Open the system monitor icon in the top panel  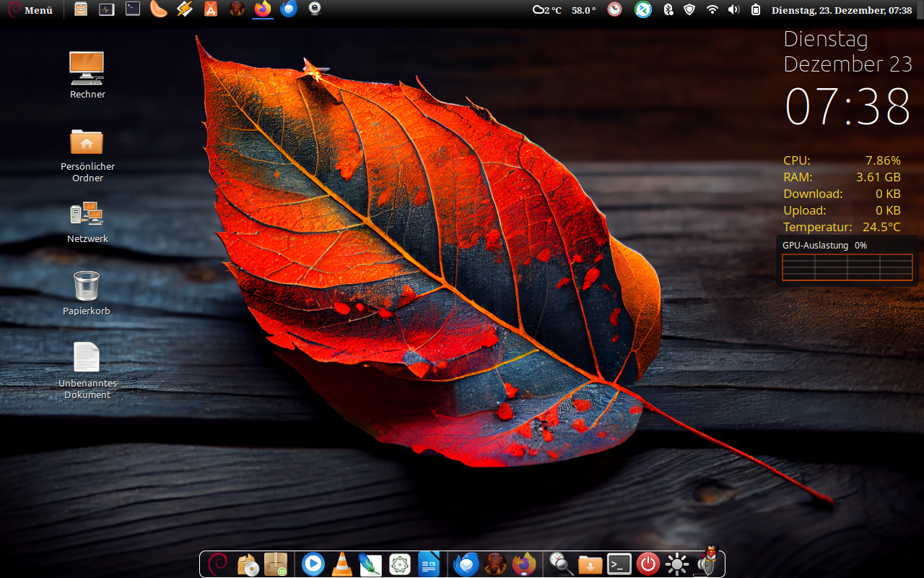pos(107,9)
